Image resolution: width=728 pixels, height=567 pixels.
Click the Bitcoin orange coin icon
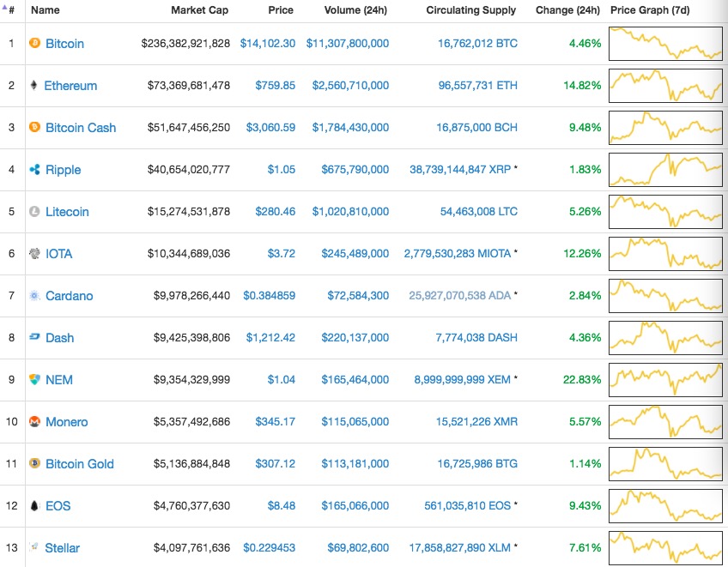[x=34, y=43]
